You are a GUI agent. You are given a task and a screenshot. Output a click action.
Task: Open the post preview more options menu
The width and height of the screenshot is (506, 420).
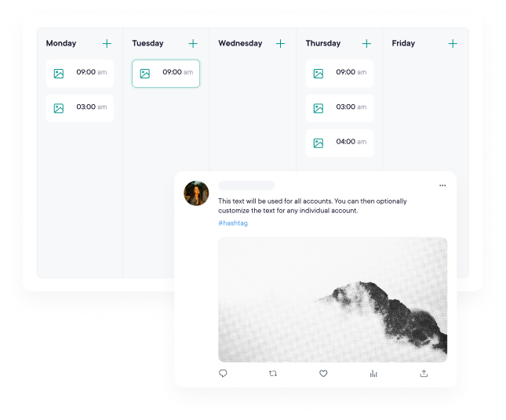pos(442,186)
